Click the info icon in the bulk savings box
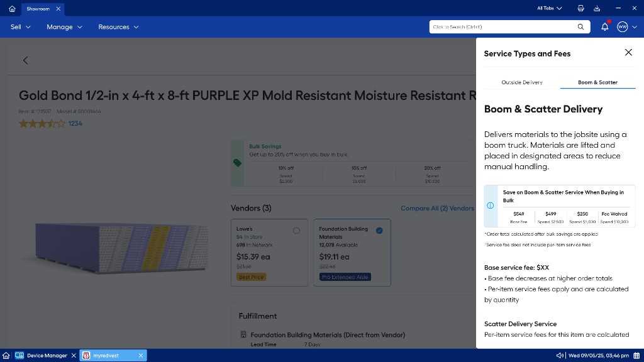644x362 pixels. point(491,206)
